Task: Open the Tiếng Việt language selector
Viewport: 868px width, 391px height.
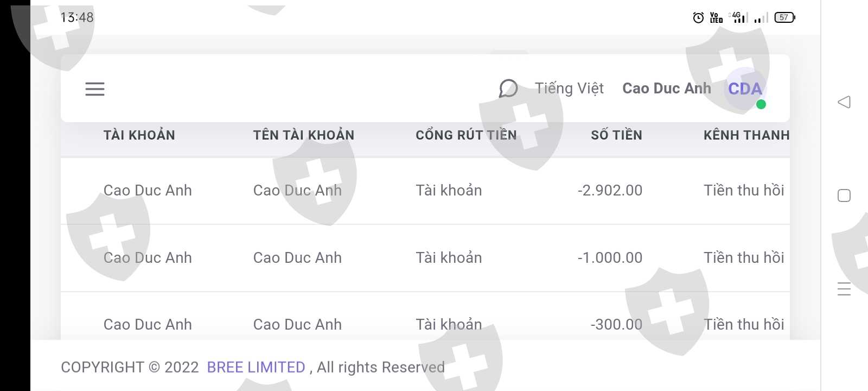Action: pyautogui.click(x=569, y=89)
